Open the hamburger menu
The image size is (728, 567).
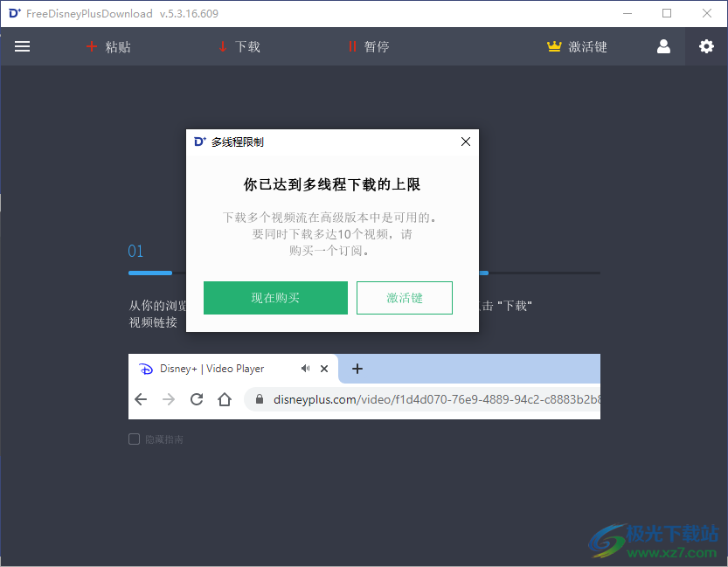tap(22, 46)
